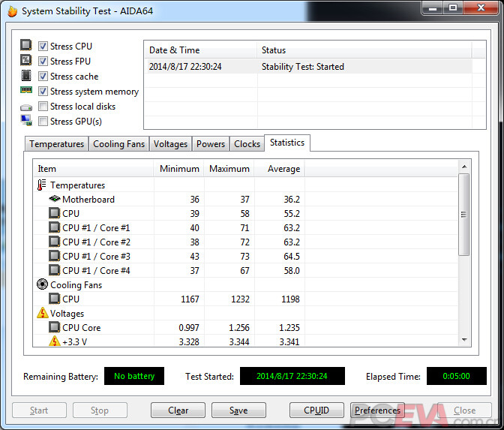
Task: Enable the Stress local disks checkbox
Action: point(43,106)
